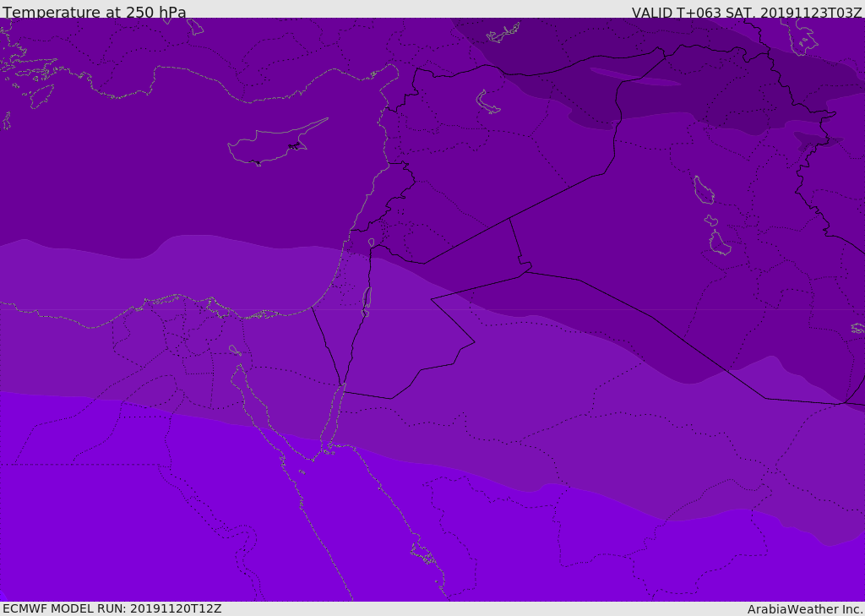Screen dimensions: 865x616
Task: Click the small islands off the Red Sea coast
Action: [x=422, y=553]
